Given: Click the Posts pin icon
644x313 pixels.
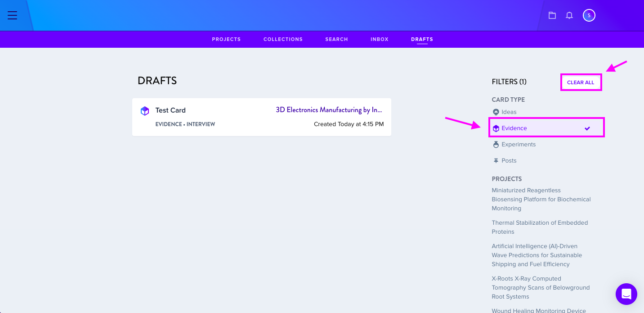Looking at the screenshot, I should point(496,161).
